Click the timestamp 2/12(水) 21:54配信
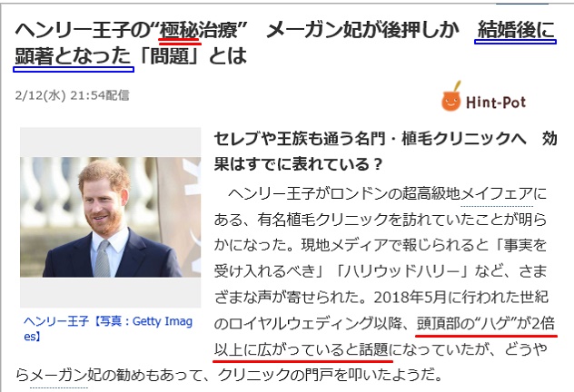 (x=72, y=95)
